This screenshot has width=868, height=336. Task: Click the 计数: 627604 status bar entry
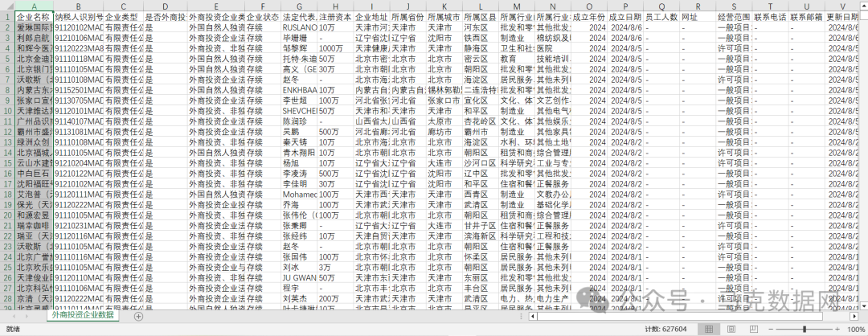pyautogui.click(x=665, y=330)
